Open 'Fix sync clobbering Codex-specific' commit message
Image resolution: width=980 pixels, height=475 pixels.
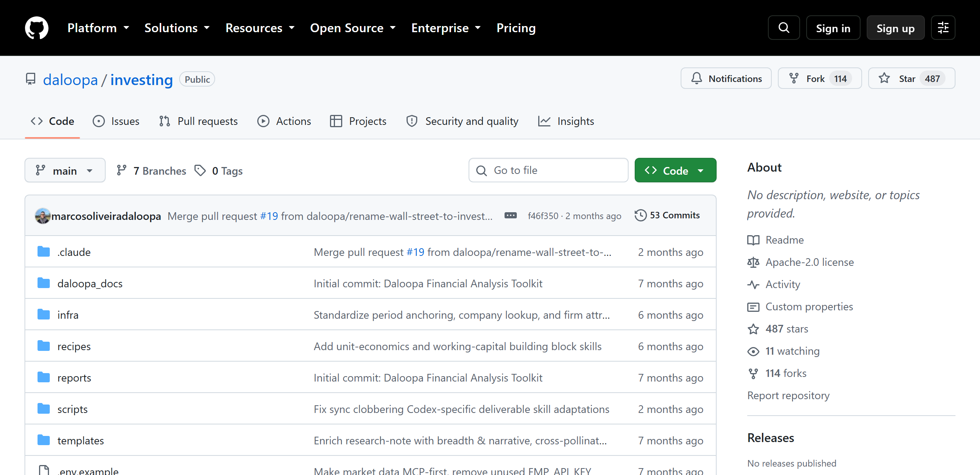click(x=461, y=409)
